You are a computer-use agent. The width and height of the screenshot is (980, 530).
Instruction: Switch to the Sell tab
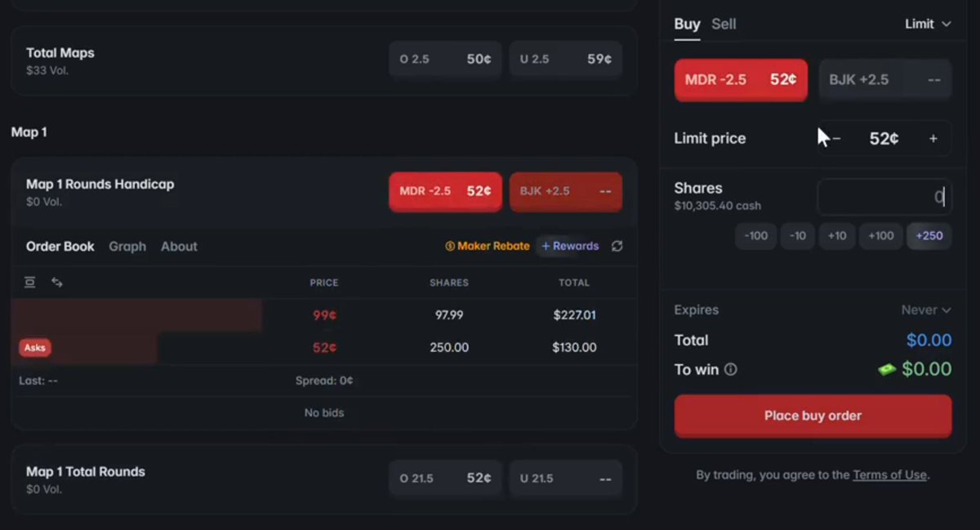(724, 24)
